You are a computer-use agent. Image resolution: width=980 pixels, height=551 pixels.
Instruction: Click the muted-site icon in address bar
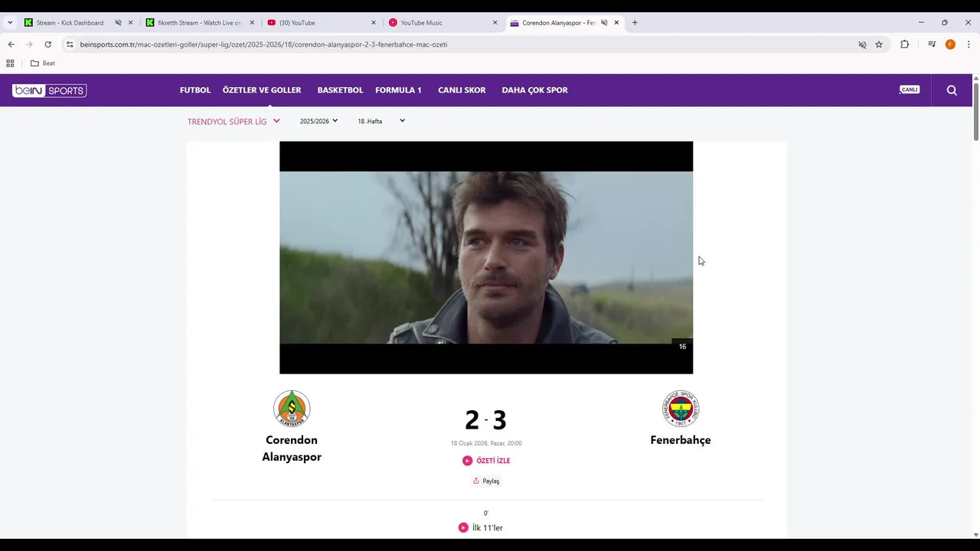[x=862, y=44]
